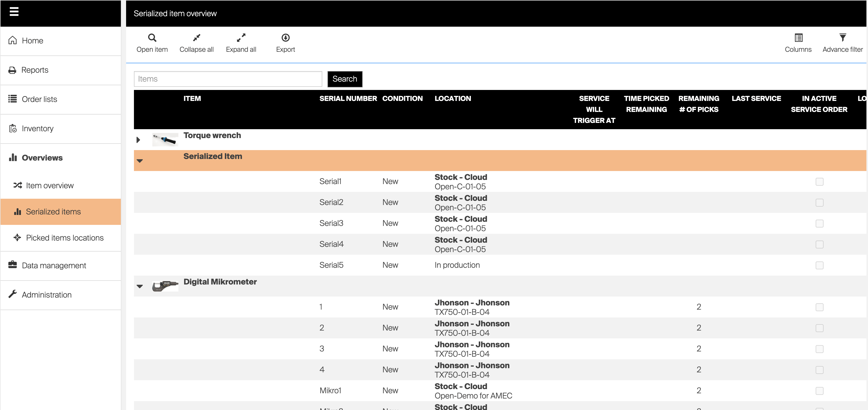Collapse the Digital Mikrometer group
The height and width of the screenshot is (410, 868).
coord(140,286)
